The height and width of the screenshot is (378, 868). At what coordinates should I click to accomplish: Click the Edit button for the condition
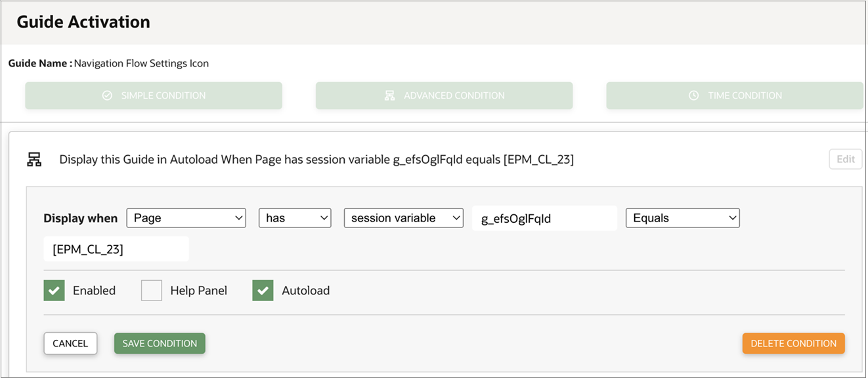(x=845, y=159)
